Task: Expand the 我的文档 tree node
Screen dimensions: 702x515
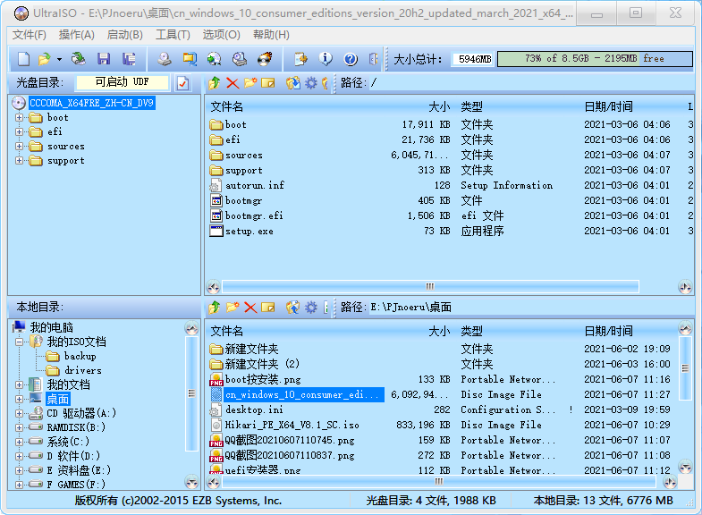Action: 19,385
